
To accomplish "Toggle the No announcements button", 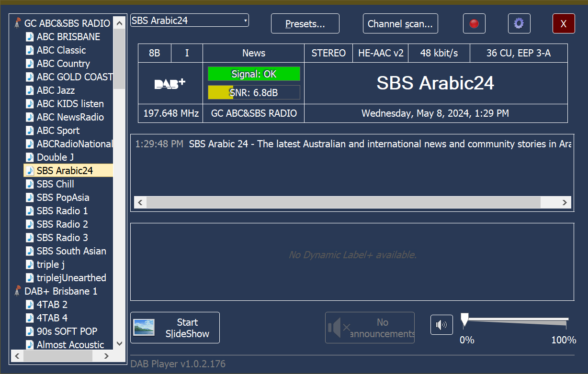I will (x=370, y=328).
